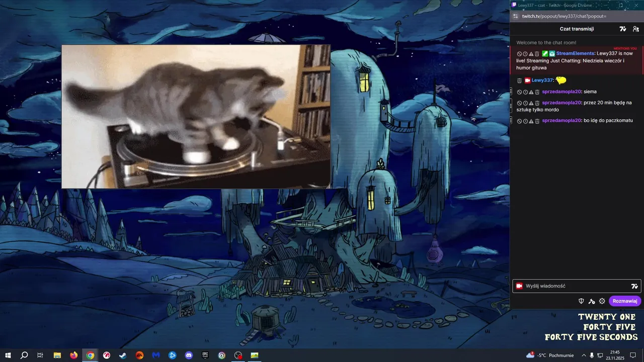Delete Lewy337's emote message with trash icon
The width and height of the screenshot is (644, 362).
coord(520,80)
